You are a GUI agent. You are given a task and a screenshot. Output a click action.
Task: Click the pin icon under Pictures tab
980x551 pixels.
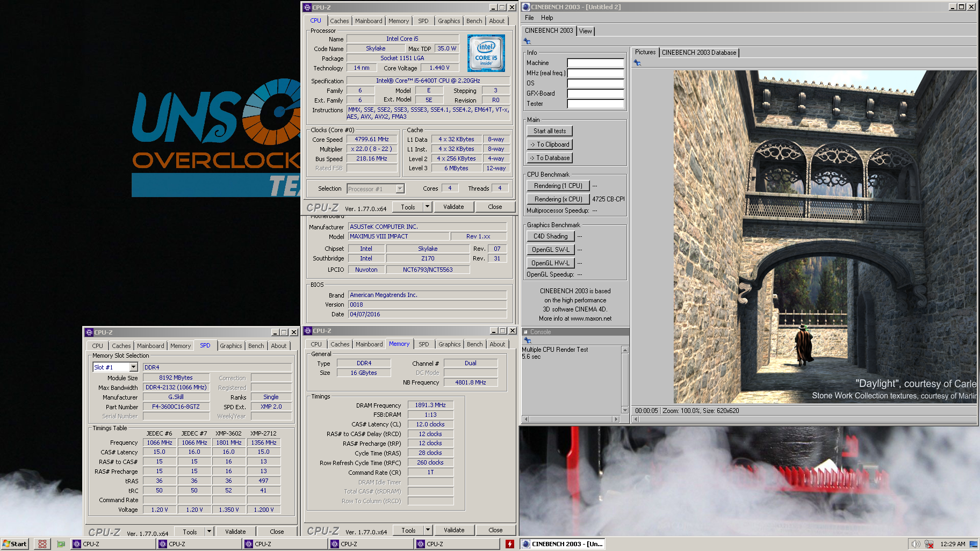637,63
